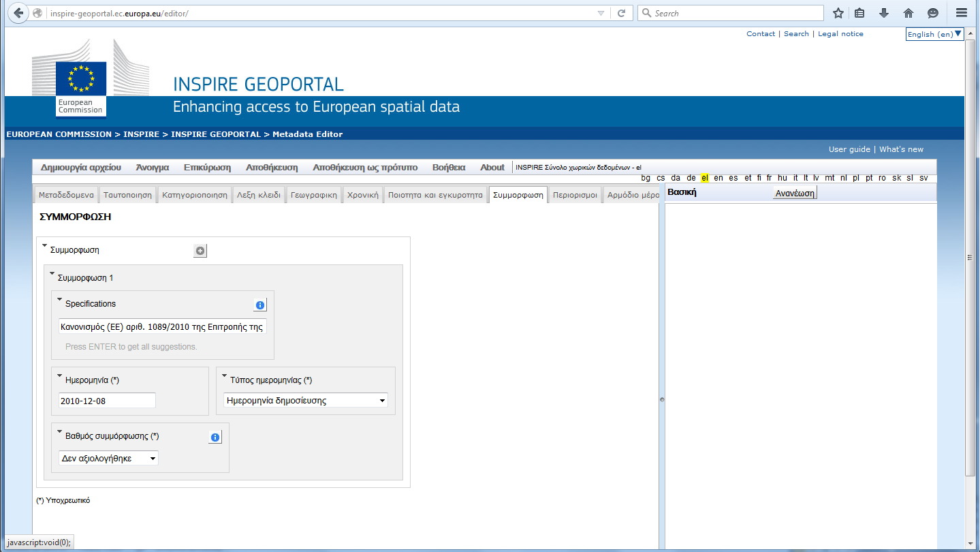Open the Search link in header
The height and width of the screenshot is (552, 980).
(796, 33)
